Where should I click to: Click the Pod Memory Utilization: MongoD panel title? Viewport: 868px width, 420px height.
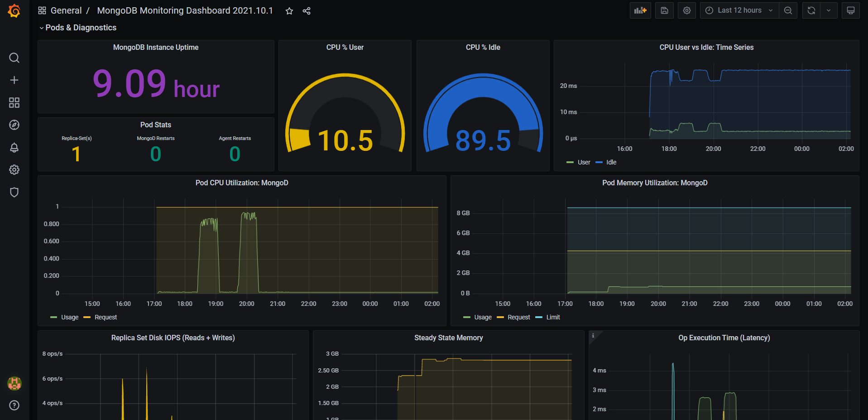click(x=655, y=183)
